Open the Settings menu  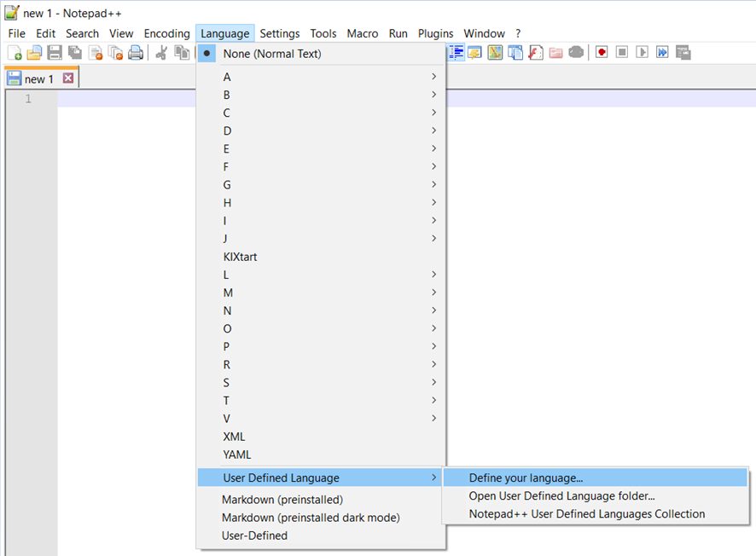point(280,33)
